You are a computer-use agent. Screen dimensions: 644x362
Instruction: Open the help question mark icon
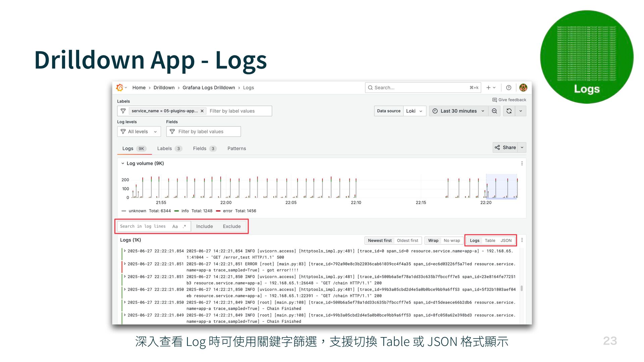(x=508, y=87)
